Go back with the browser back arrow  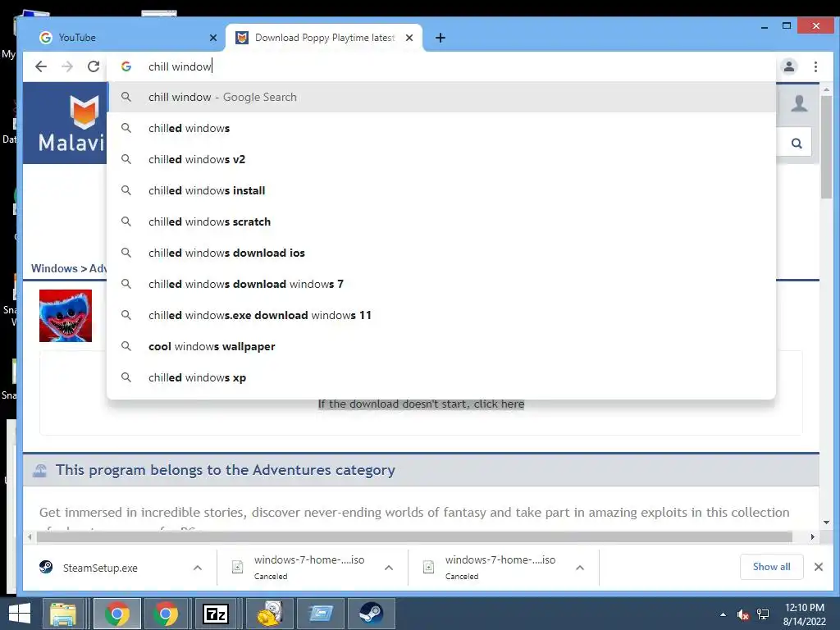click(x=41, y=66)
